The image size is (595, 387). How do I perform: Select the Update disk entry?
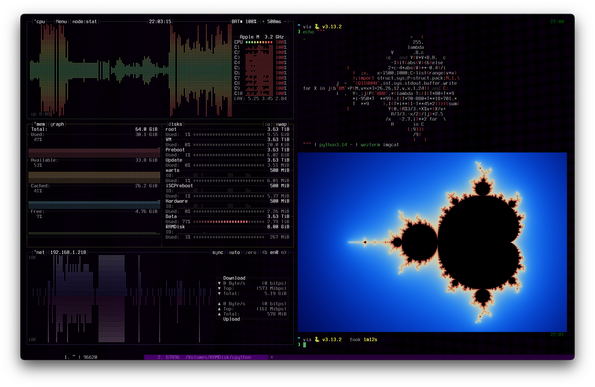(x=174, y=160)
